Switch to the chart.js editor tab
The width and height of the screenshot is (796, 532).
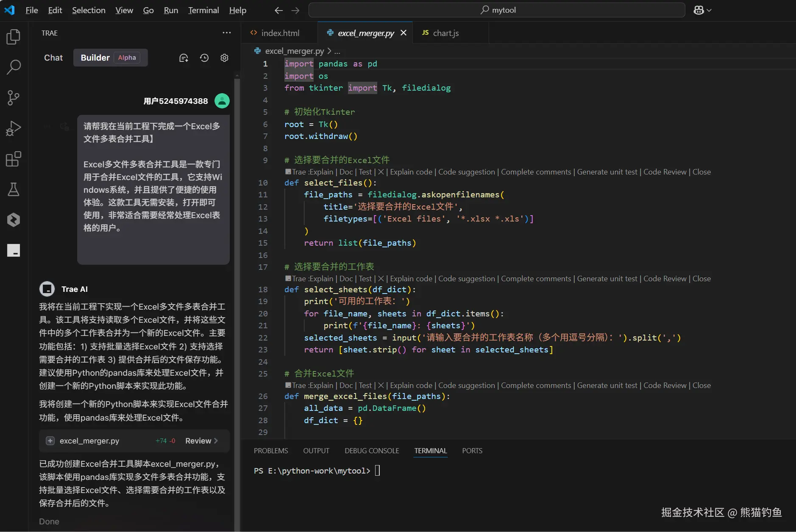pos(445,33)
